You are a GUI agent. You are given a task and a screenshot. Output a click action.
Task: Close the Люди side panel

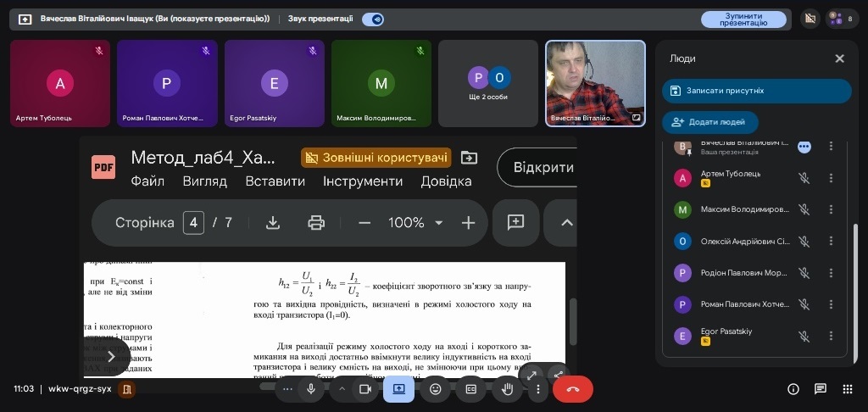tap(839, 58)
